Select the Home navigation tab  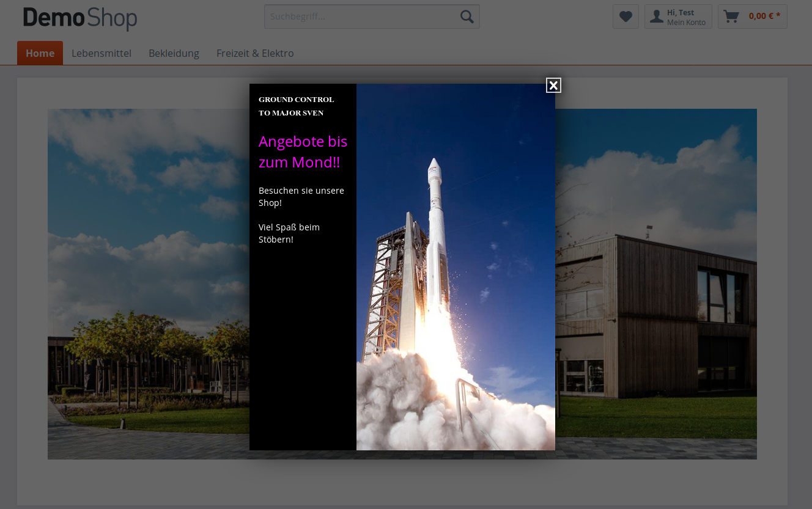pos(40,53)
